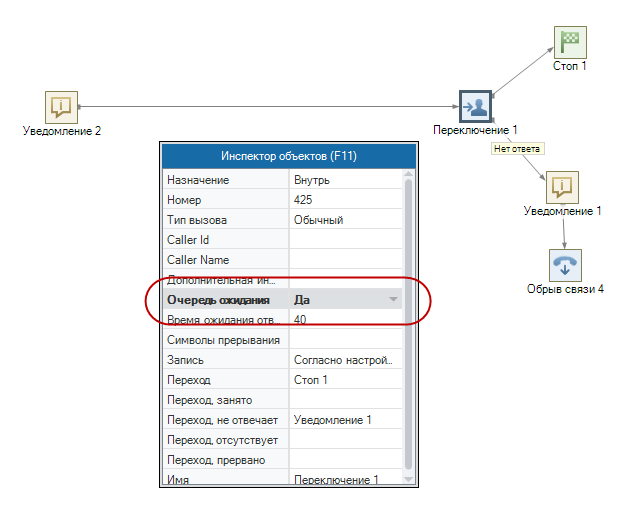Select the Стоп 1 flag icon

[x=570, y=42]
